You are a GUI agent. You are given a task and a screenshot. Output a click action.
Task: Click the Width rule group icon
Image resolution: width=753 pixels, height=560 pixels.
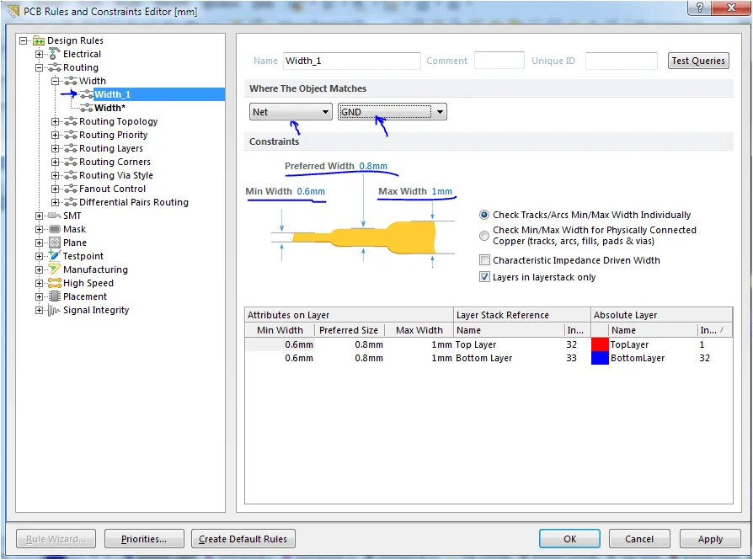(71, 81)
